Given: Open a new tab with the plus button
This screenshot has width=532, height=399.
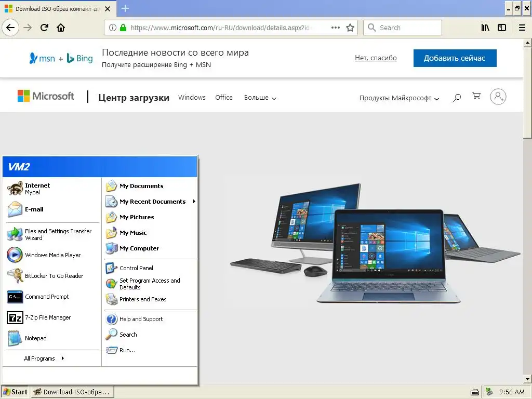Looking at the screenshot, I should point(125,8).
